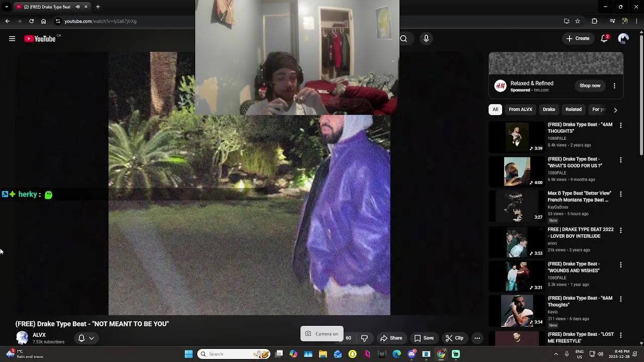Image resolution: width=644 pixels, height=362 pixels.
Task: Open options for "WOUNDS AND WISHES" video
Action: [620, 264]
